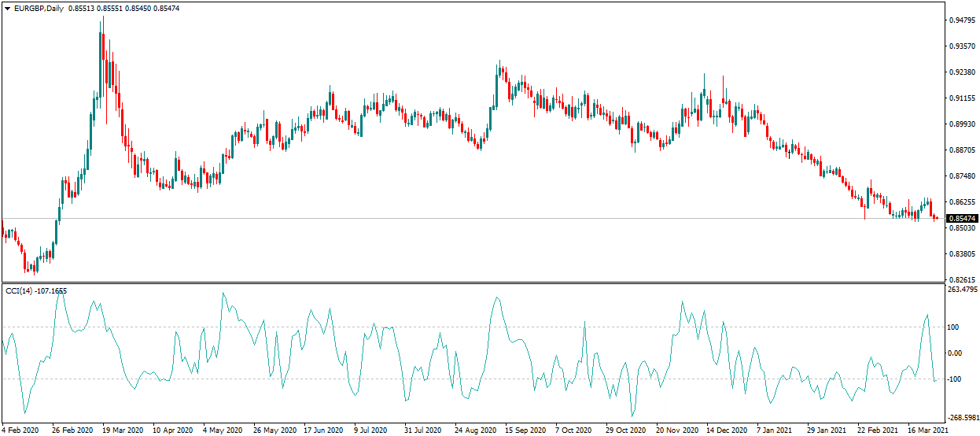Expand the triangle arrow beside EURGBP,Daily
This screenshot has height=436, width=980.
pyautogui.click(x=8, y=8)
